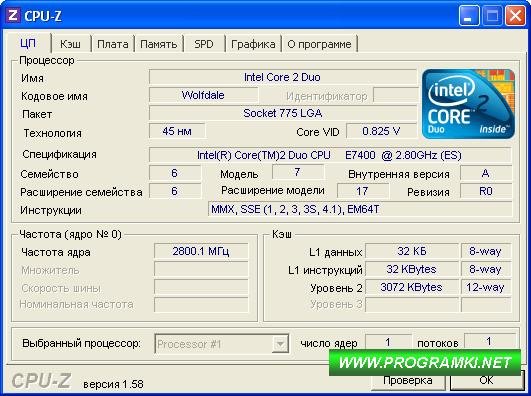
Task: Click the Проверка button
Action: 408,380
